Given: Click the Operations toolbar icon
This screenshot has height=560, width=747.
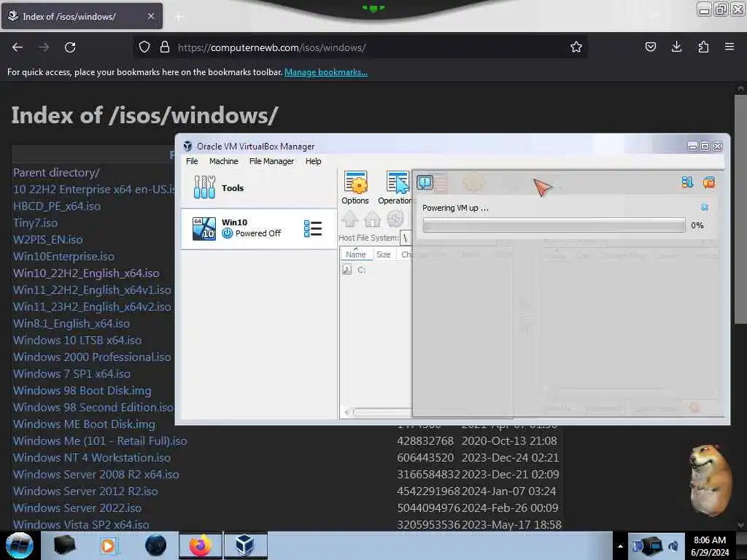Looking at the screenshot, I should 395,187.
